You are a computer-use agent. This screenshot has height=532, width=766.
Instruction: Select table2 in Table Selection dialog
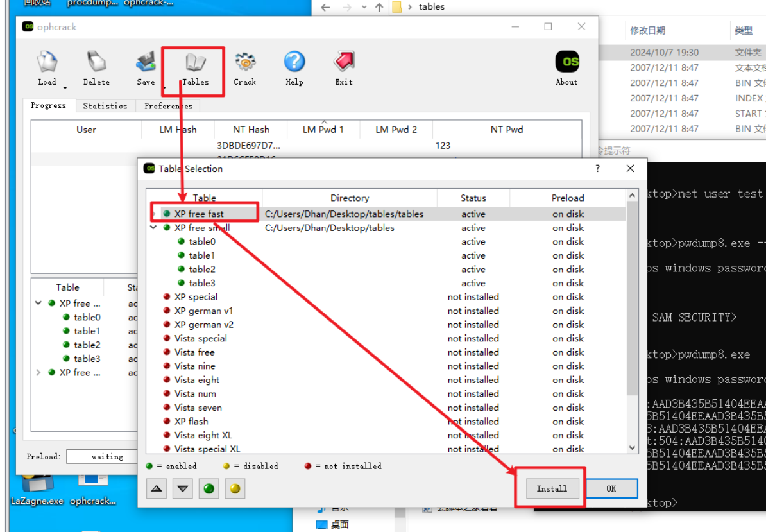coord(201,269)
